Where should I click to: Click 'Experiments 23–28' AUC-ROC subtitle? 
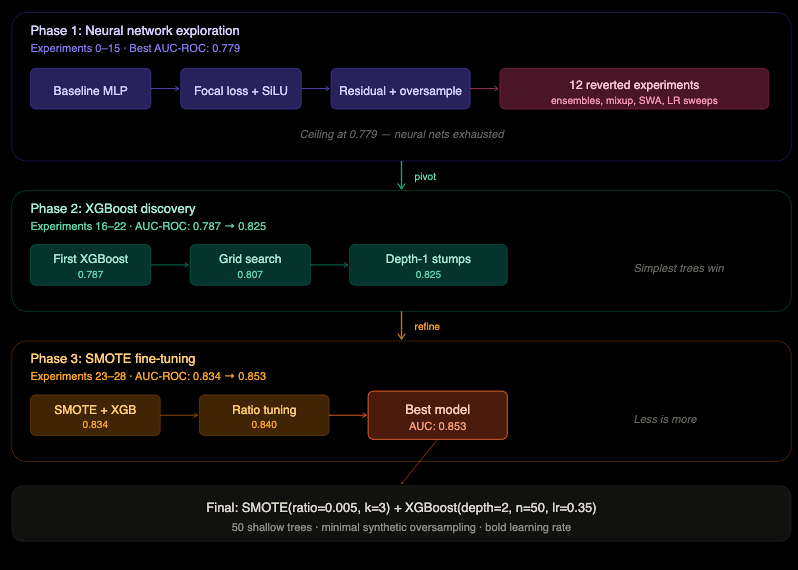(x=148, y=377)
